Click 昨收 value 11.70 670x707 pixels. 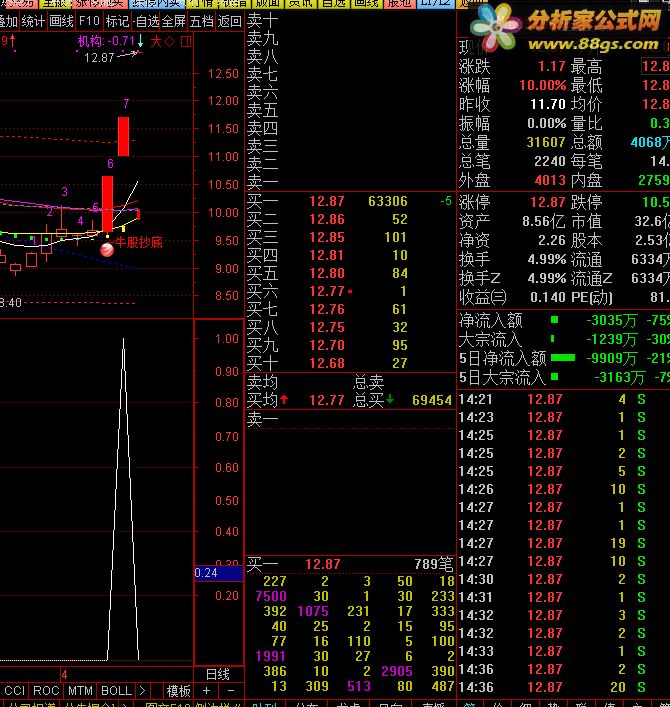coord(548,104)
